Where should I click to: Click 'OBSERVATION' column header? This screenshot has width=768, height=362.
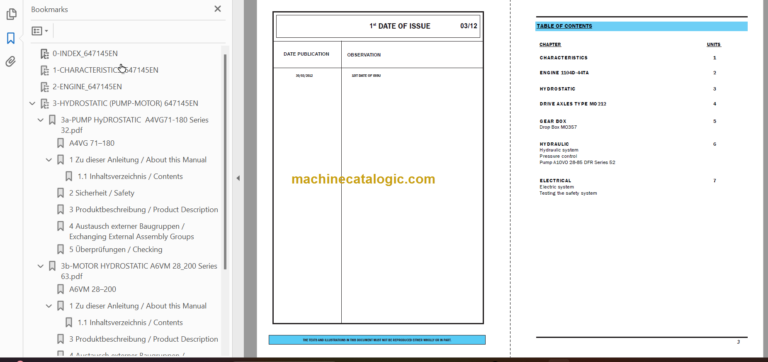click(x=363, y=55)
